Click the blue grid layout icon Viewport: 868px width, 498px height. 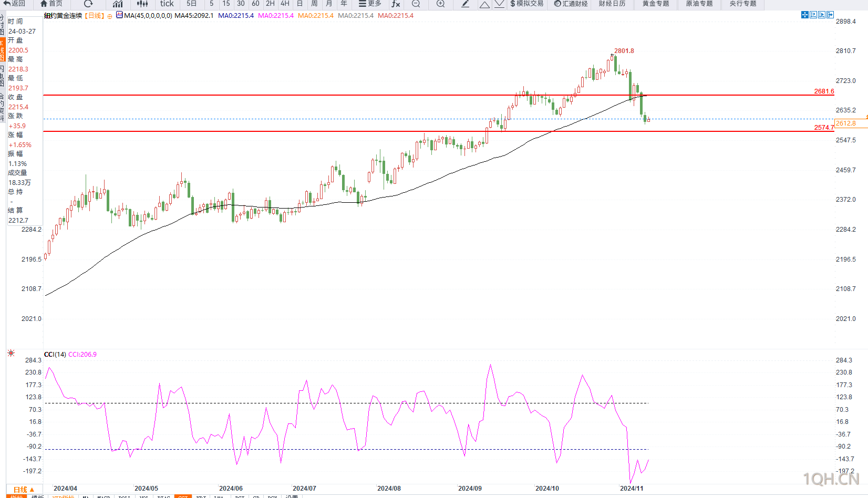point(804,15)
